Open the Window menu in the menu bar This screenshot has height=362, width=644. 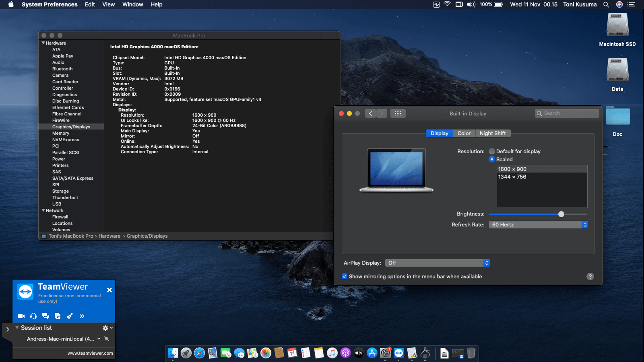[x=132, y=4]
